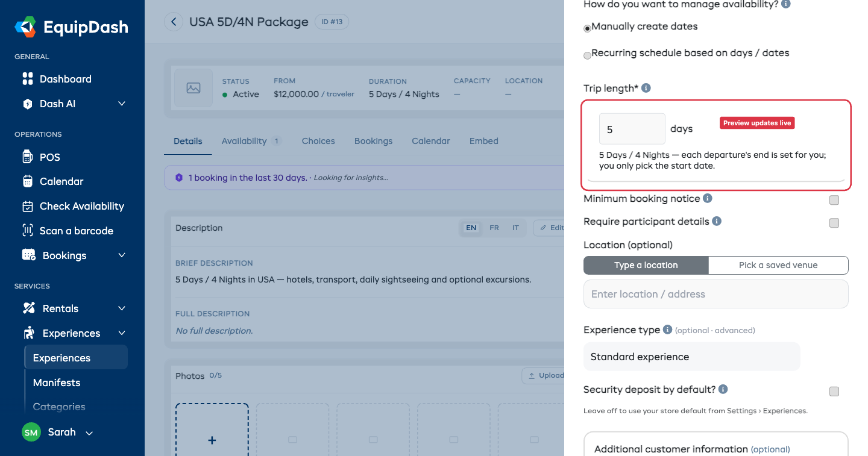
Task: Click the Upload photos button
Action: (x=544, y=375)
